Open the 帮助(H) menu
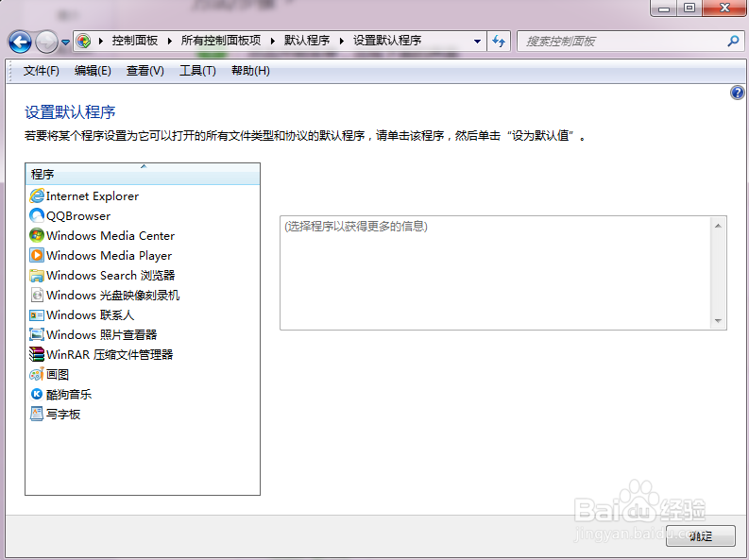Screen dimensions: 749x560 click(x=251, y=71)
